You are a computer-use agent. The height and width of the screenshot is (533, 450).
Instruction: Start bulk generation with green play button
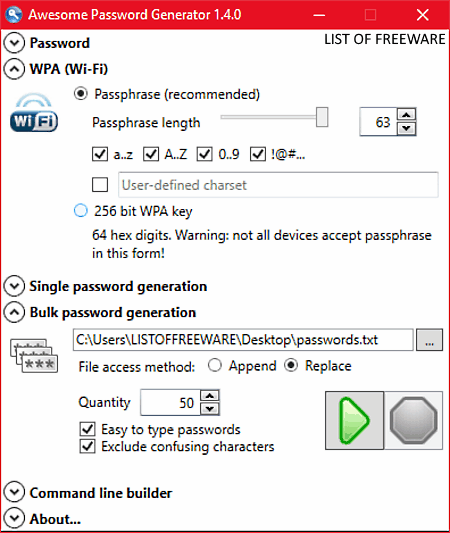pos(354,420)
